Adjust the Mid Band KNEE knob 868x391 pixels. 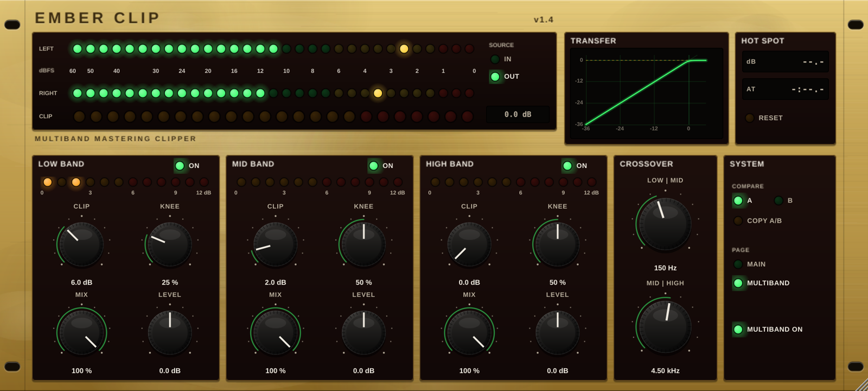[x=363, y=244]
